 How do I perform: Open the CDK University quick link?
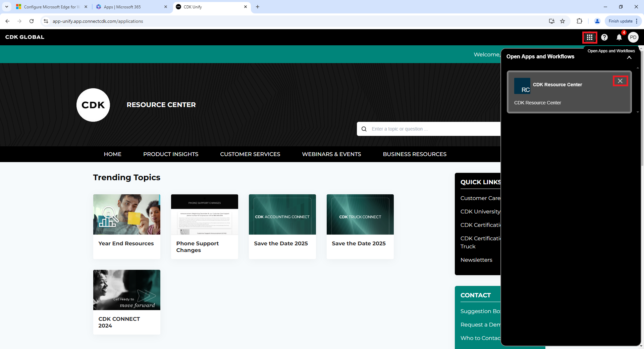[x=480, y=212]
